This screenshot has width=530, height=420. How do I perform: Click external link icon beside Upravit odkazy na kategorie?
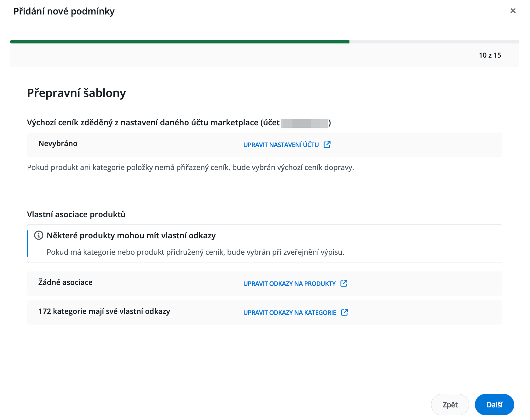[344, 312]
